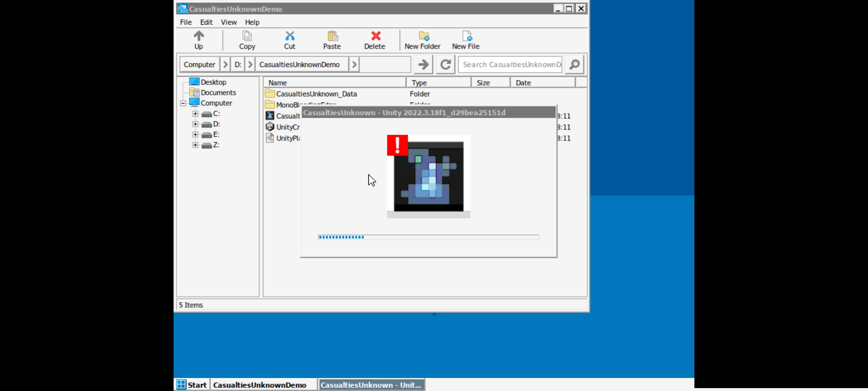Image resolution: width=868 pixels, height=391 pixels.
Task: Create a new folder with toolbar icon
Action: point(423,36)
